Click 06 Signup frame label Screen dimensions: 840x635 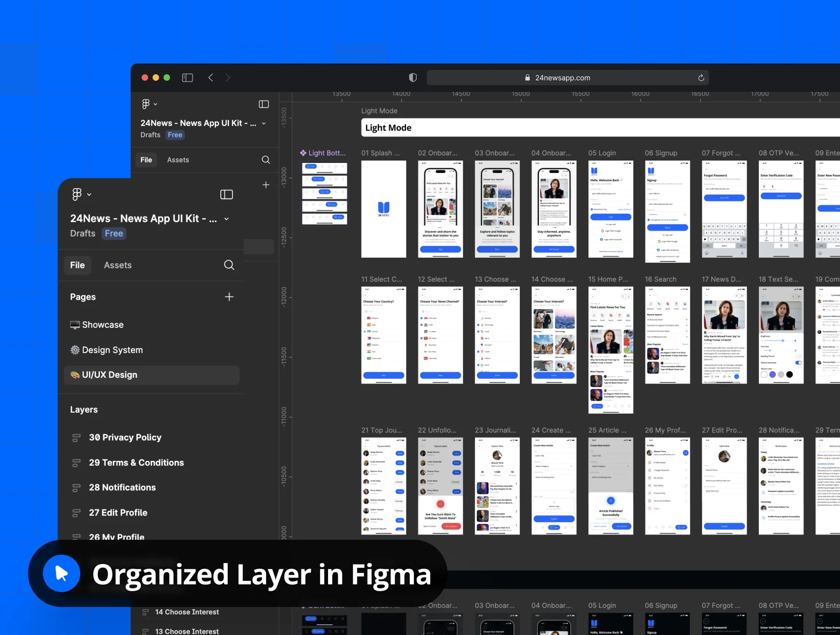pos(661,153)
